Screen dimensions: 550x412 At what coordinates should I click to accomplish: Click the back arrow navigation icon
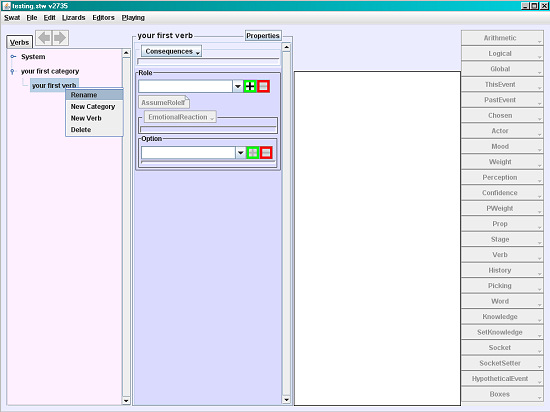[x=44, y=38]
